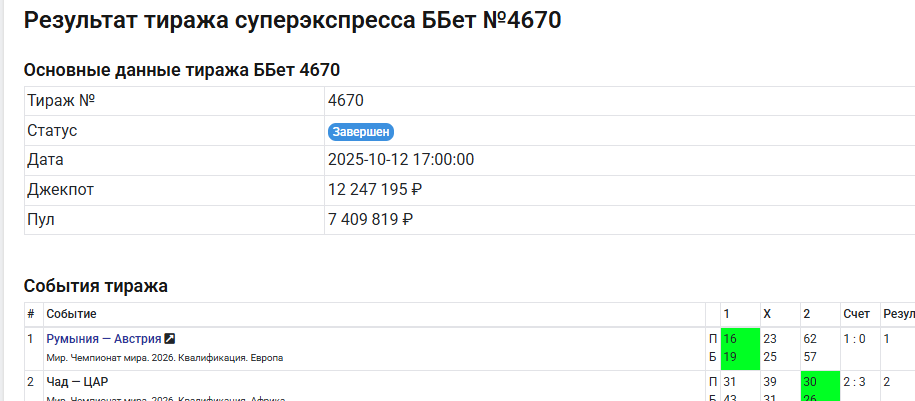Click the draw number 4670 value cell
The height and width of the screenshot is (401, 915).
(x=346, y=101)
